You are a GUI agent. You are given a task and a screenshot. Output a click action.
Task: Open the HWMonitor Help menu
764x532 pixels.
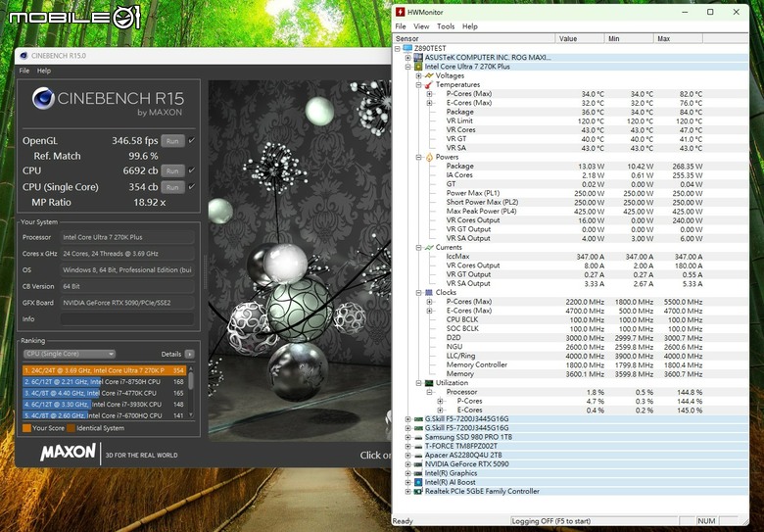[x=470, y=26]
